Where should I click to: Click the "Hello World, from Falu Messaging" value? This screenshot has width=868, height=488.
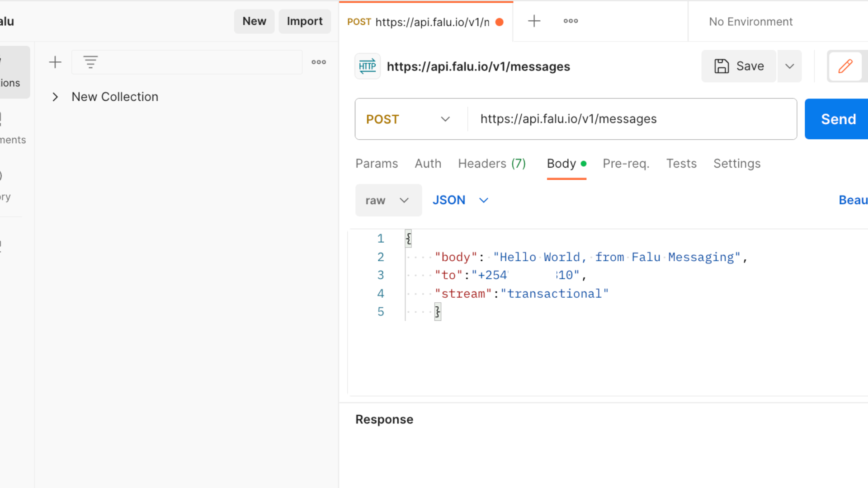[617, 257]
